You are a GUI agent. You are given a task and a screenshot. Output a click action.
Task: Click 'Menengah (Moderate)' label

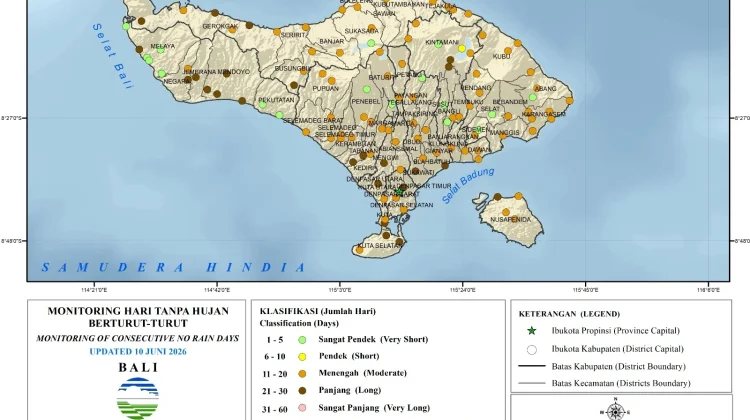363,373
